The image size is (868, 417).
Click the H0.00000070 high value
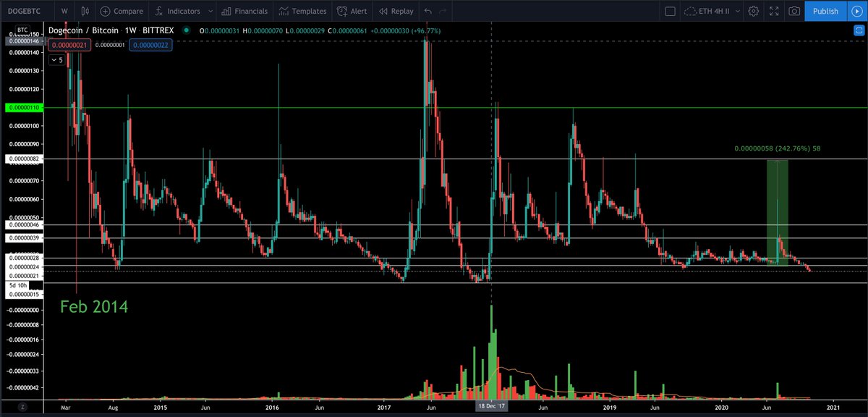tap(263, 30)
